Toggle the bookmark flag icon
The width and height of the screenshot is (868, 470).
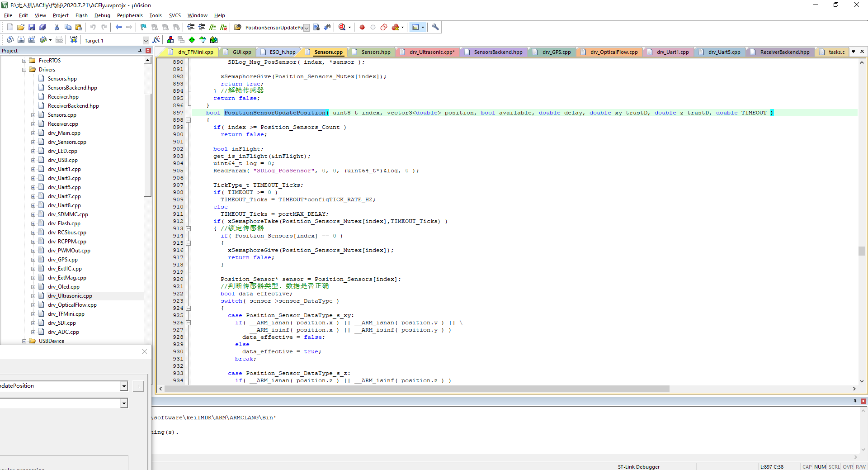[x=143, y=27]
